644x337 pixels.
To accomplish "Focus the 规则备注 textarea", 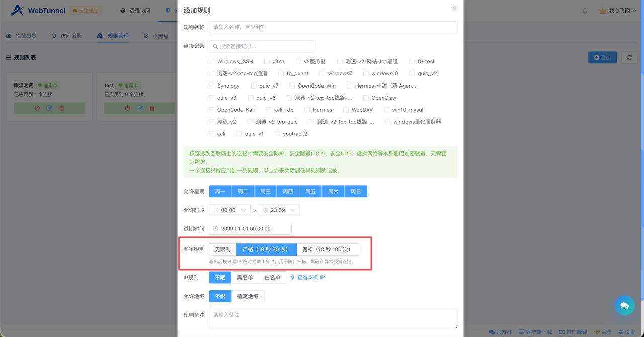I will (333, 319).
